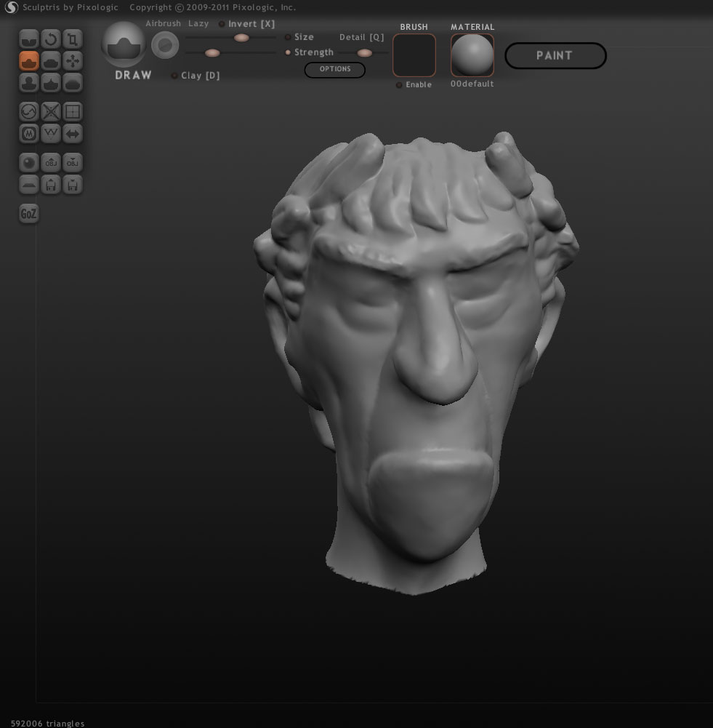Enable the Clay [D] option
Viewport: 713px width, 728px height.
[196, 75]
